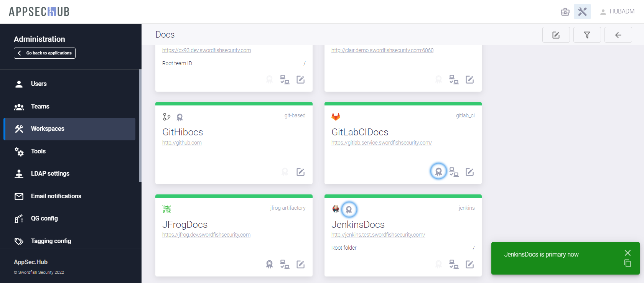Close the JenkinsDocs primary notification
The height and width of the screenshot is (283, 644).
click(x=628, y=253)
